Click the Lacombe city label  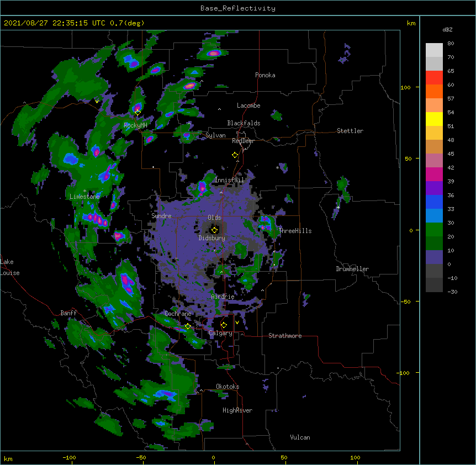(248, 105)
